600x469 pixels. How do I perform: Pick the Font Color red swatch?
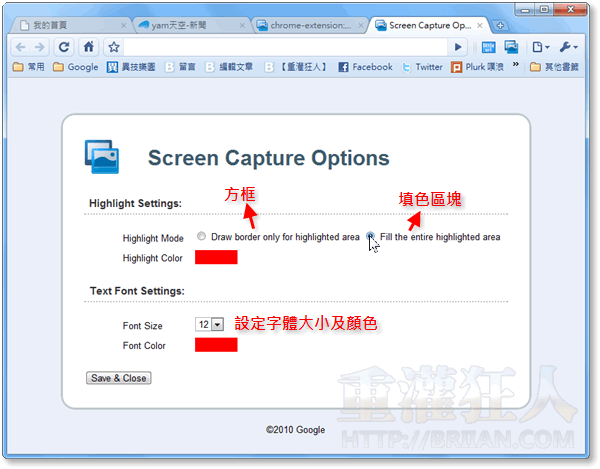(x=216, y=345)
